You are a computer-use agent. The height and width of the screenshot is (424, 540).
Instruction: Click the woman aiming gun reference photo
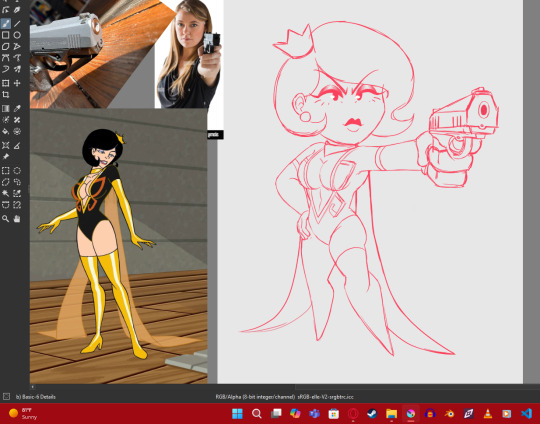pyautogui.click(x=189, y=54)
